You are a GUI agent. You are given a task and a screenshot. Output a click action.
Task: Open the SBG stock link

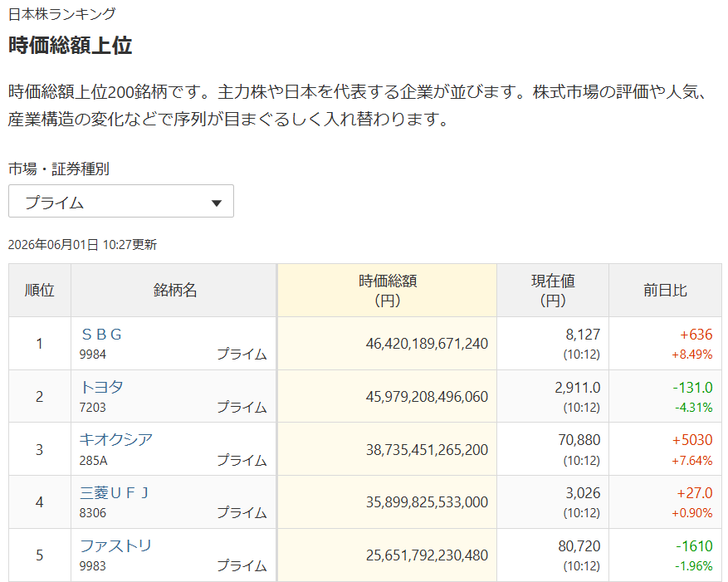coord(101,334)
